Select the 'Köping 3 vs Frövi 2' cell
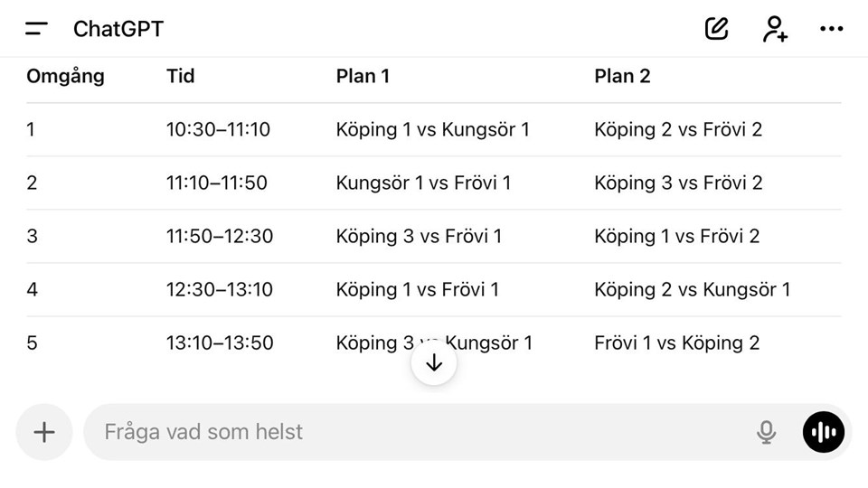Screen dimensions: 868x488 tap(678, 183)
